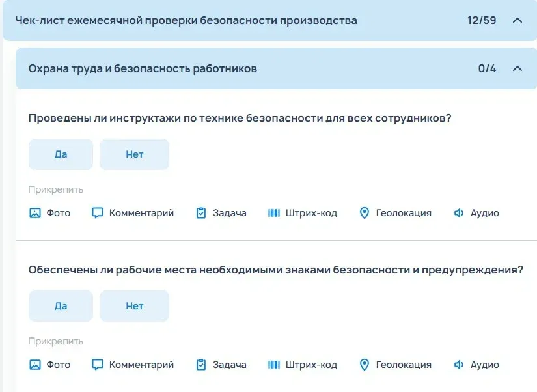
Task: Select 'Да' for the workplace signs question
Action: 60,305
